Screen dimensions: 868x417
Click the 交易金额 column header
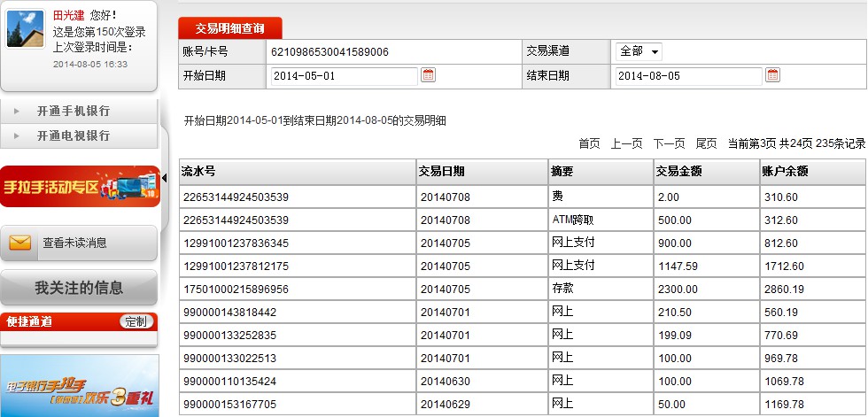707,172
